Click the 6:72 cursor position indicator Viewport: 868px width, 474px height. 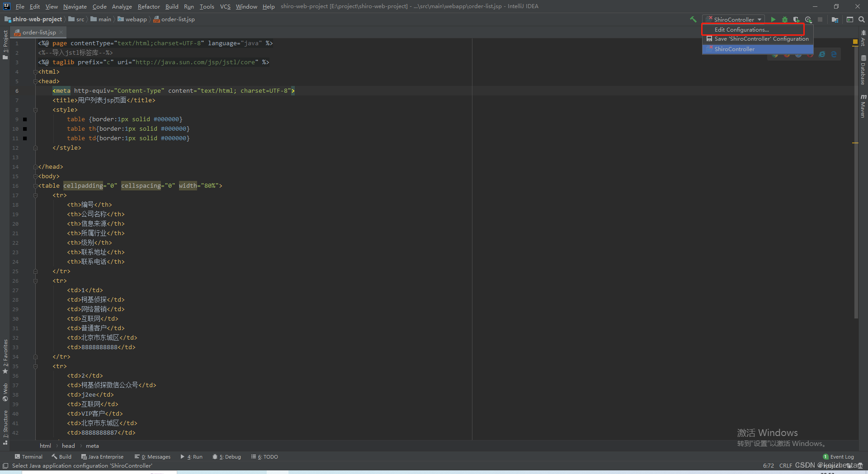pos(769,465)
